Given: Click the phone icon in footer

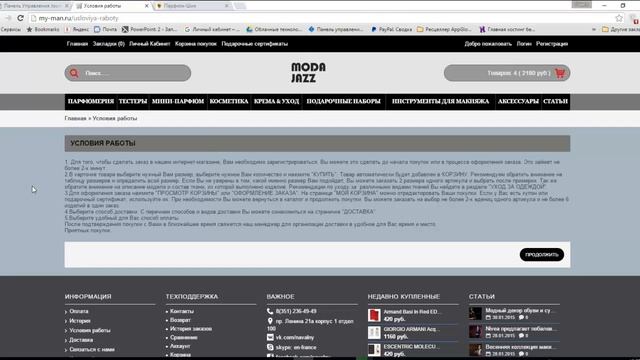Looking at the screenshot, I should [270, 311].
